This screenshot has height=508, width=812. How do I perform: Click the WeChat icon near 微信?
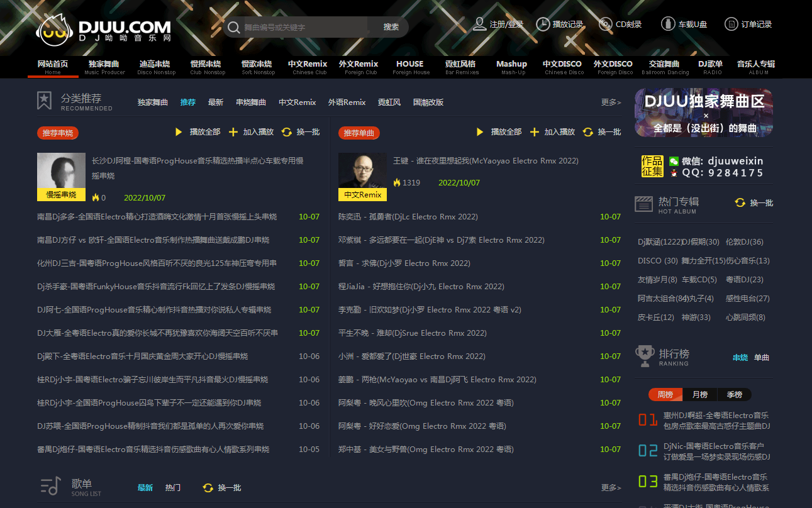point(674,162)
